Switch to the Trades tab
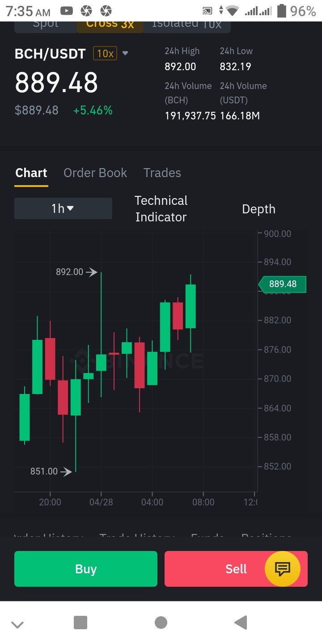 162,173
